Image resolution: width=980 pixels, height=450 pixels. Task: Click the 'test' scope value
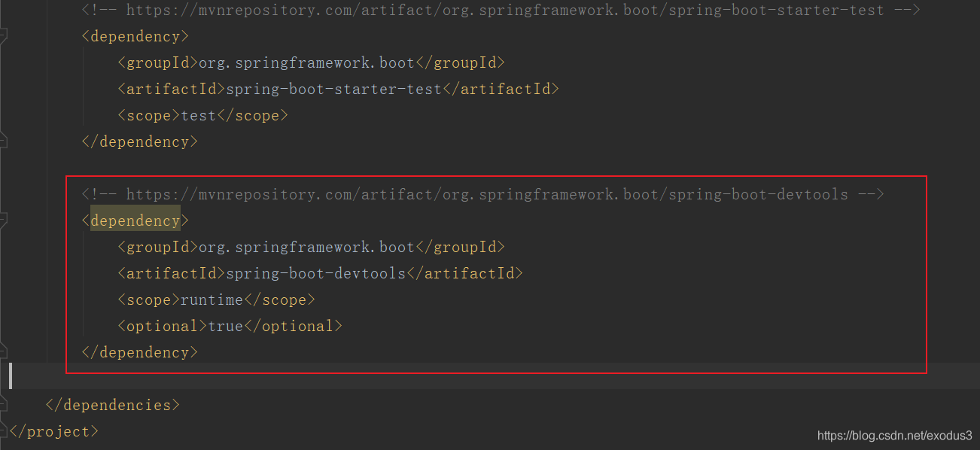(199, 115)
